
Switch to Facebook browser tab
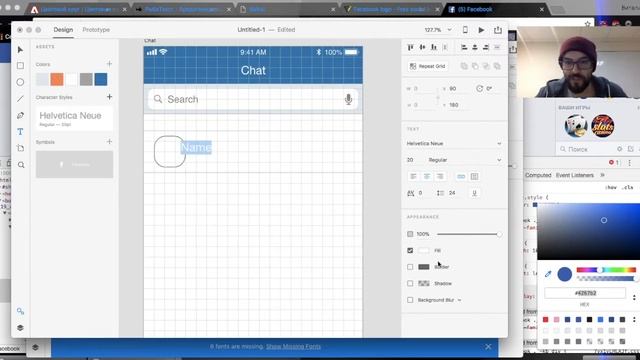click(x=496, y=9)
